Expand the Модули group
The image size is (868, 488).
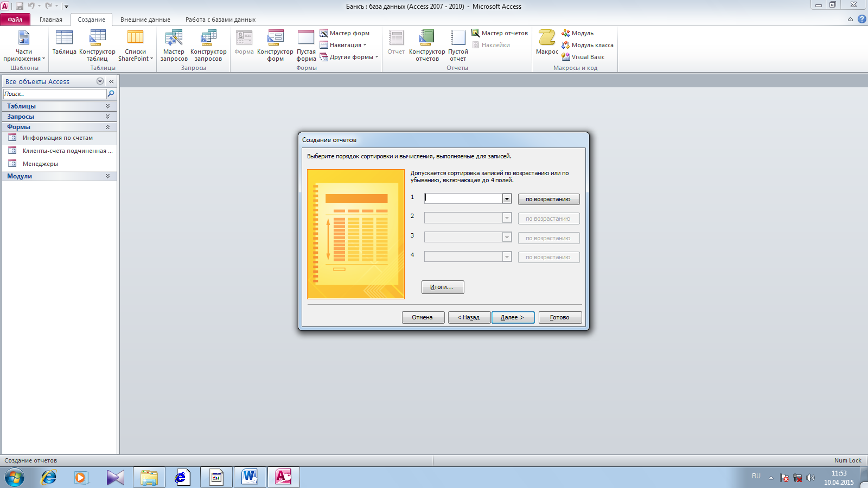pos(59,176)
